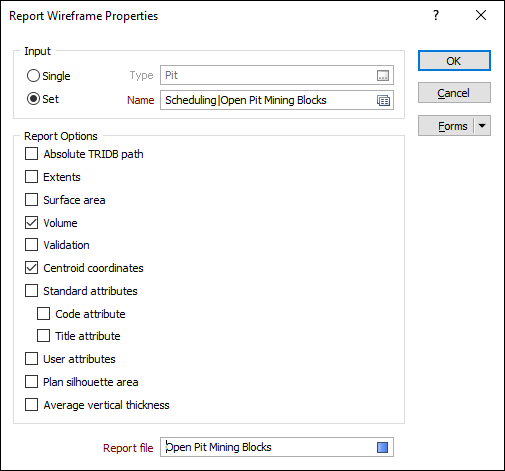Click the Forms button
This screenshot has width=505, height=471.
tap(446, 126)
